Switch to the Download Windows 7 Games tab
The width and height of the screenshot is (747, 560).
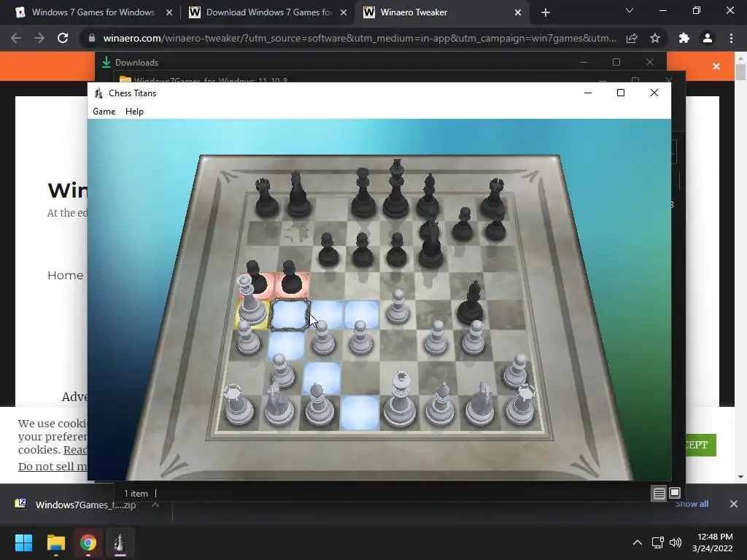(x=268, y=12)
